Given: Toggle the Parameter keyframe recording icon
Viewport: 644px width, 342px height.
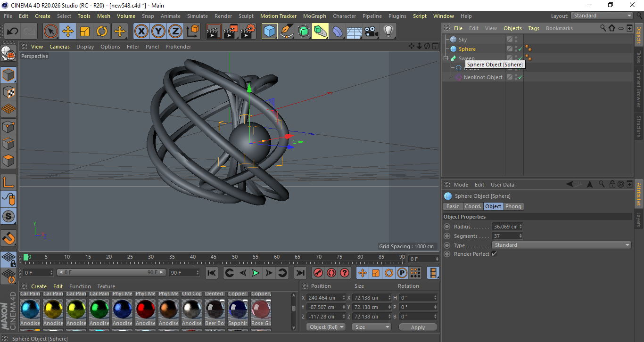Looking at the screenshot, I should click(402, 273).
